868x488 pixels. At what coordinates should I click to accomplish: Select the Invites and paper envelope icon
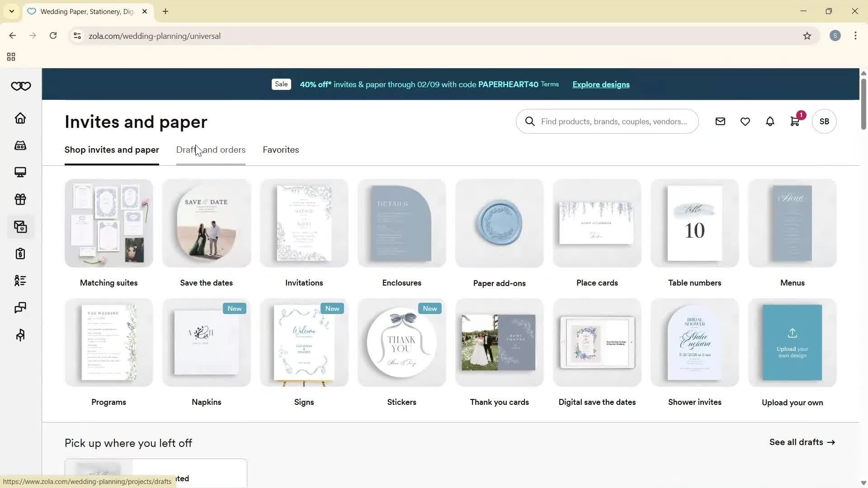[x=20, y=227]
